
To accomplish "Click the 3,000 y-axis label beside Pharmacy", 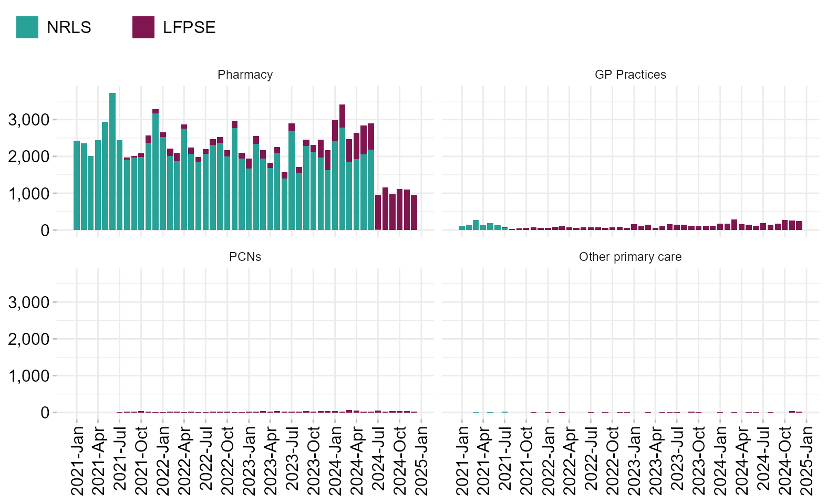I will (x=29, y=120).
